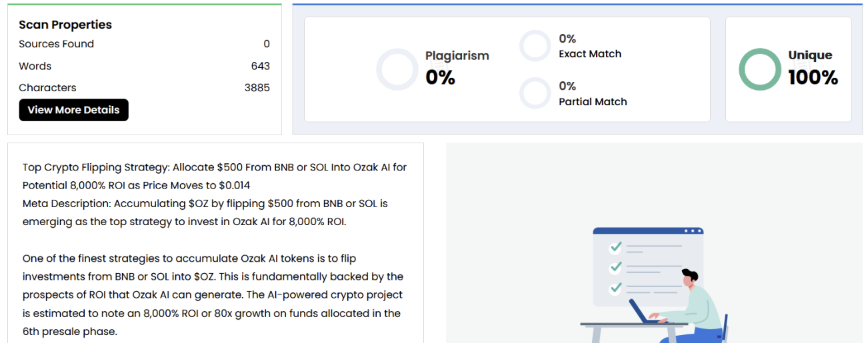
Task: Click the Plagiarism 0% label
Action: [x=457, y=67]
